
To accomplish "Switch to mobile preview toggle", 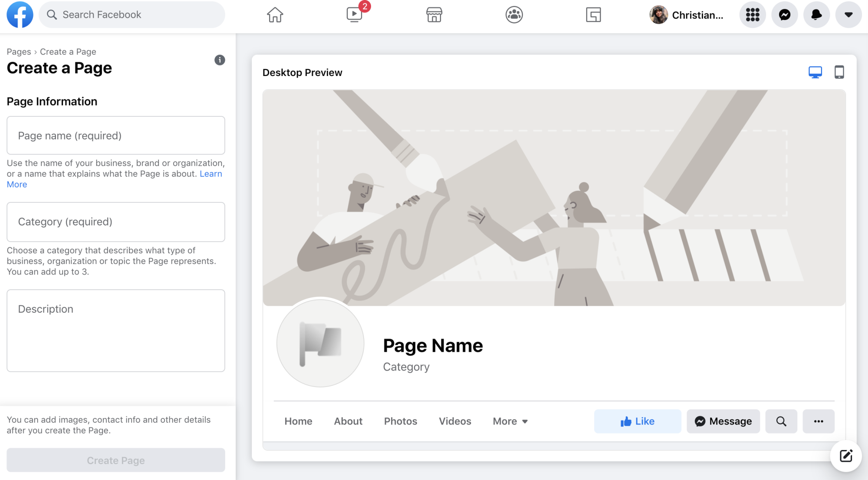I will click(838, 72).
